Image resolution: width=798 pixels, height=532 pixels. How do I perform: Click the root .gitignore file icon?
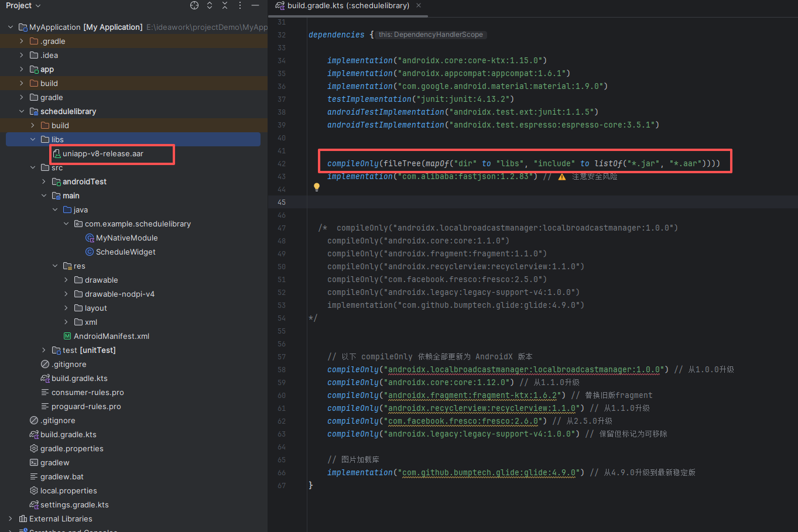[x=34, y=420]
